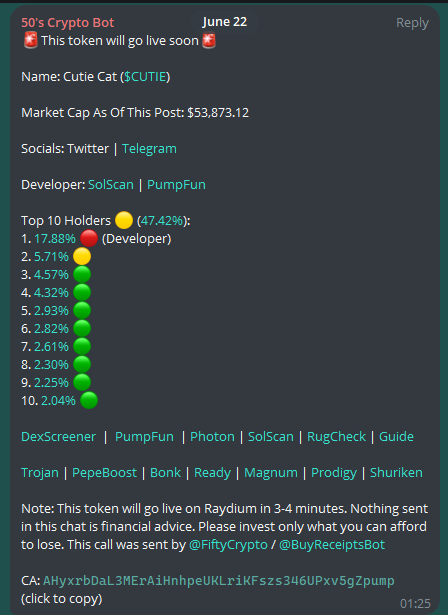Image resolution: width=448 pixels, height=615 pixels.
Task: Click the yellow circle beside 5.71%
Action: pos(82,257)
